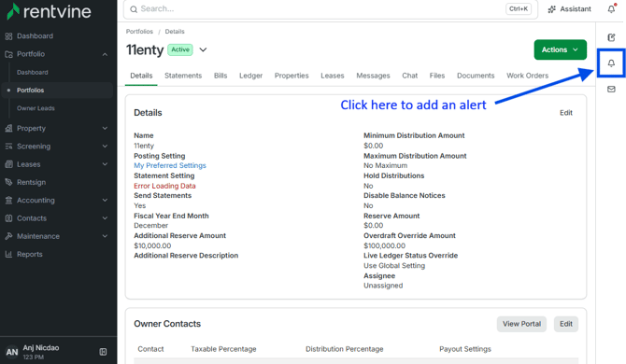Click the Maintenance wrench icon

click(8, 236)
